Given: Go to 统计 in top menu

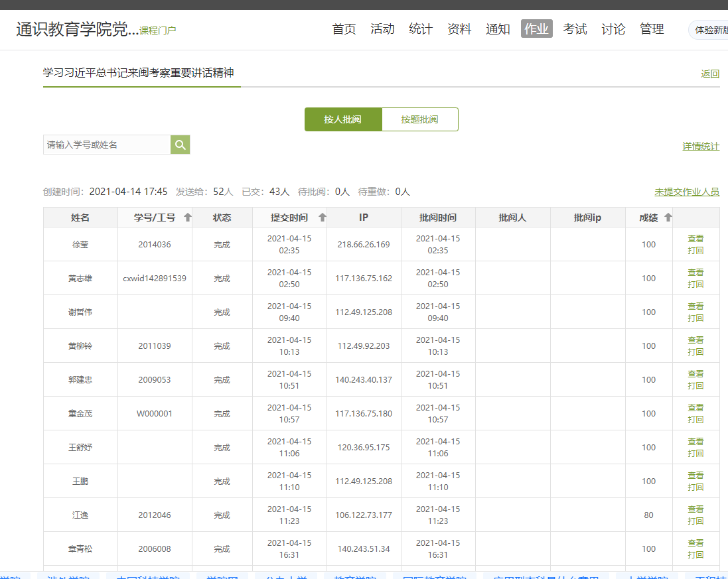Looking at the screenshot, I should tap(421, 29).
